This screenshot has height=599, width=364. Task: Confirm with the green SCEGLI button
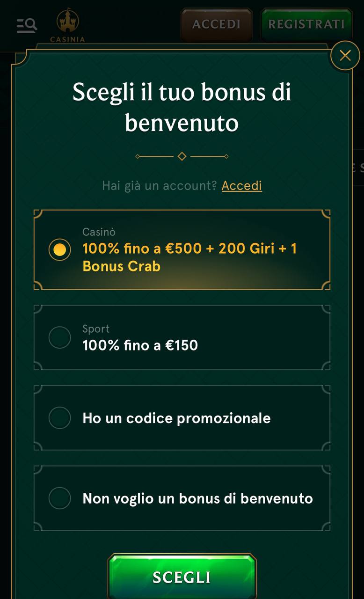point(182,577)
